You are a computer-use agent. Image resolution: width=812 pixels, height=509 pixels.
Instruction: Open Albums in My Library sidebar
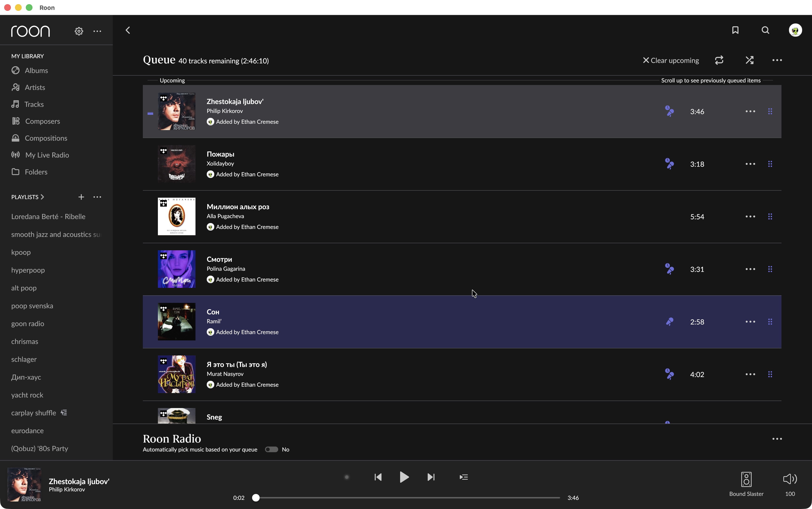coord(36,70)
